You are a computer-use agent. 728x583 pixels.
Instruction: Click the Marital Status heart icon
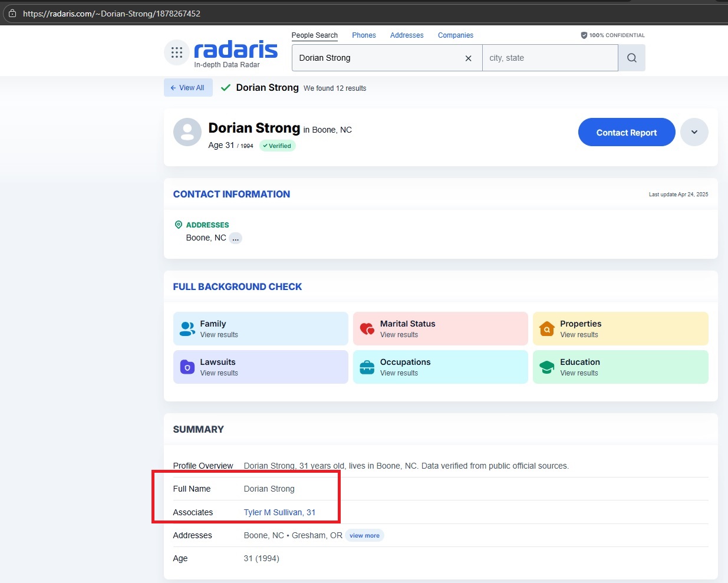[367, 329]
